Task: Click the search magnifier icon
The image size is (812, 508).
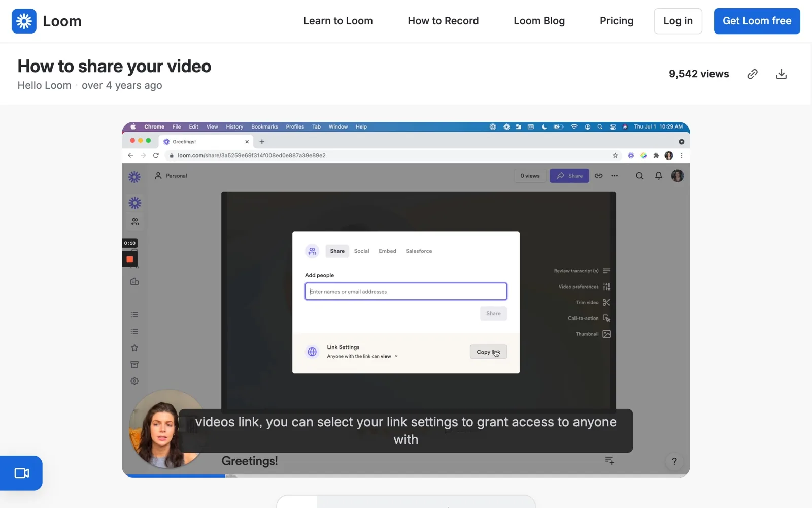Action: 639,176
